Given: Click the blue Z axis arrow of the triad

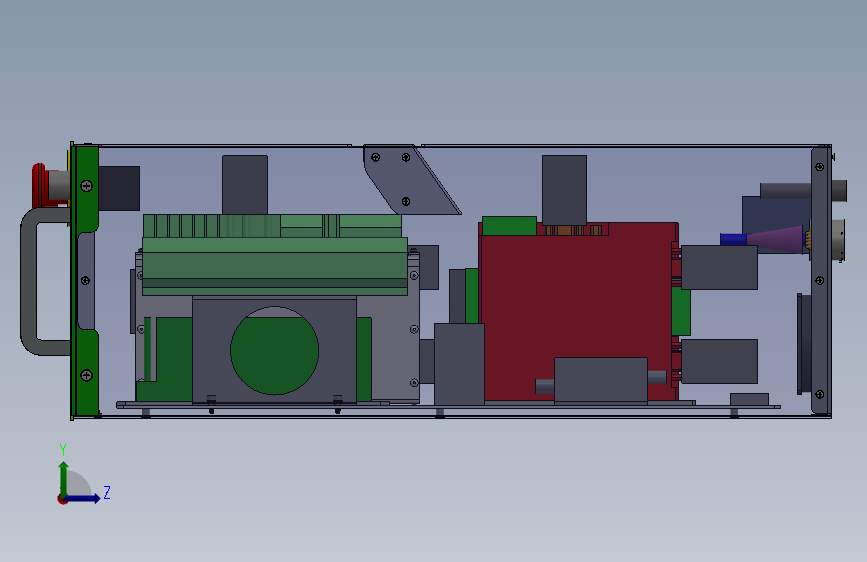Looking at the screenshot, I should (x=83, y=498).
